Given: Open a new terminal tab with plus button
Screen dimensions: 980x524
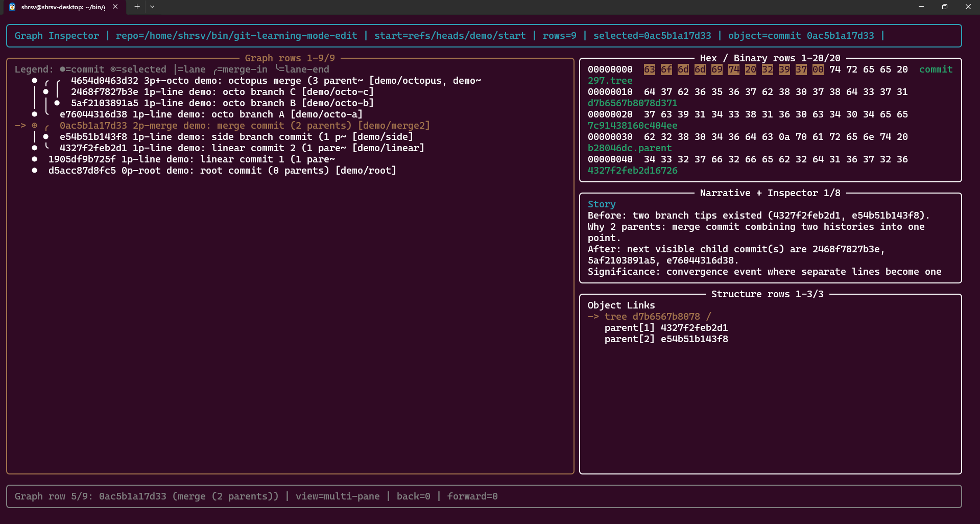Looking at the screenshot, I should point(137,7).
